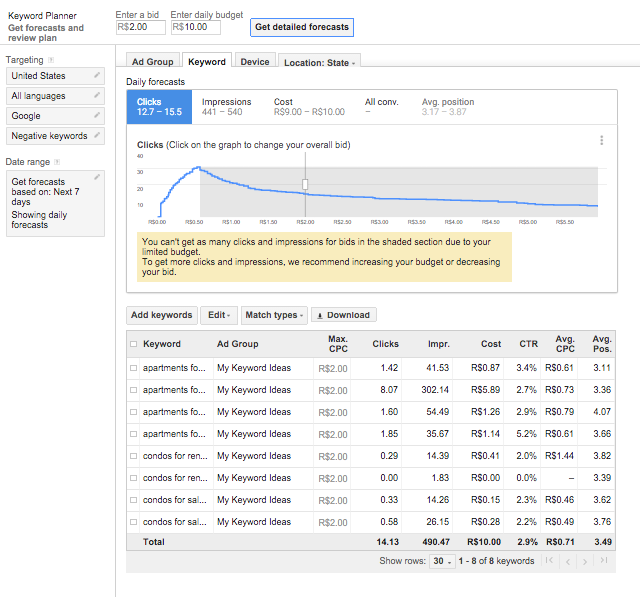Open the Edit dropdown menu
Viewport: 640px width, 597px height.
[219, 315]
